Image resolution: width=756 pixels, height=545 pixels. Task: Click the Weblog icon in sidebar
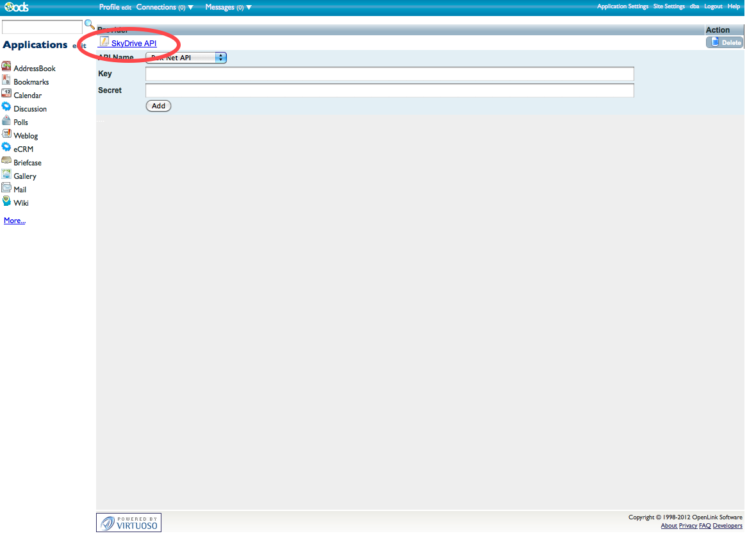pos(6,134)
